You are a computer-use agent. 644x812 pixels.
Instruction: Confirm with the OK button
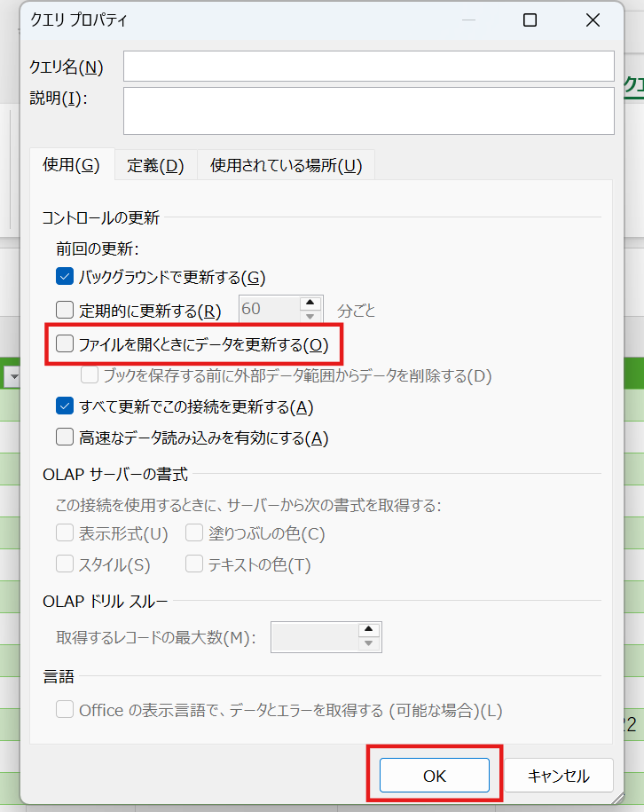(435, 776)
